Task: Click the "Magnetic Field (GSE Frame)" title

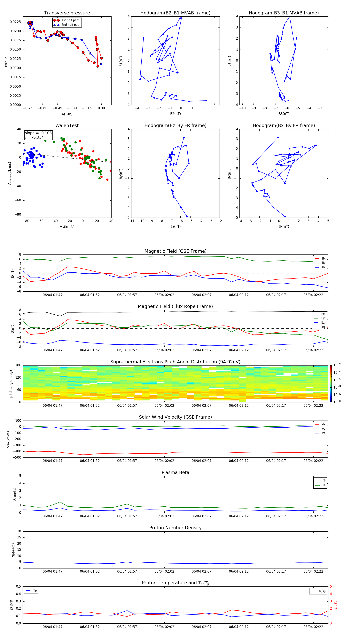Action: click(x=175, y=251)
